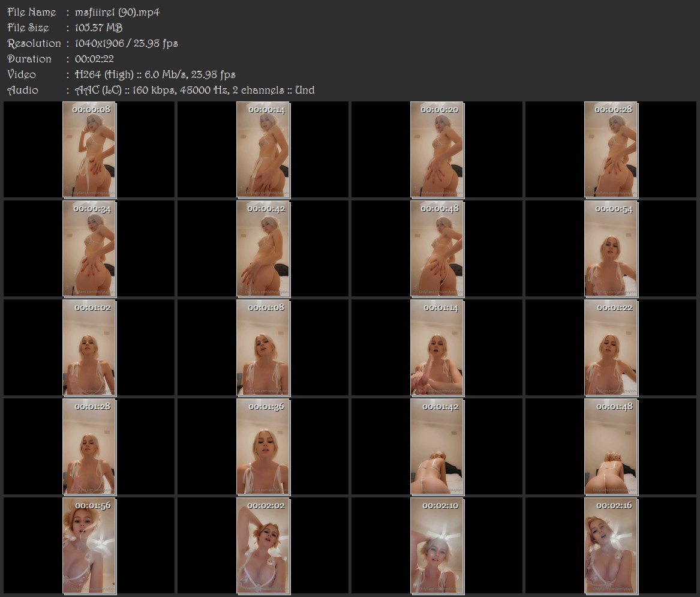700x597 pixels.
Task: Open the 00:00:34 frame thumbnail
Action: coord(89,249)
